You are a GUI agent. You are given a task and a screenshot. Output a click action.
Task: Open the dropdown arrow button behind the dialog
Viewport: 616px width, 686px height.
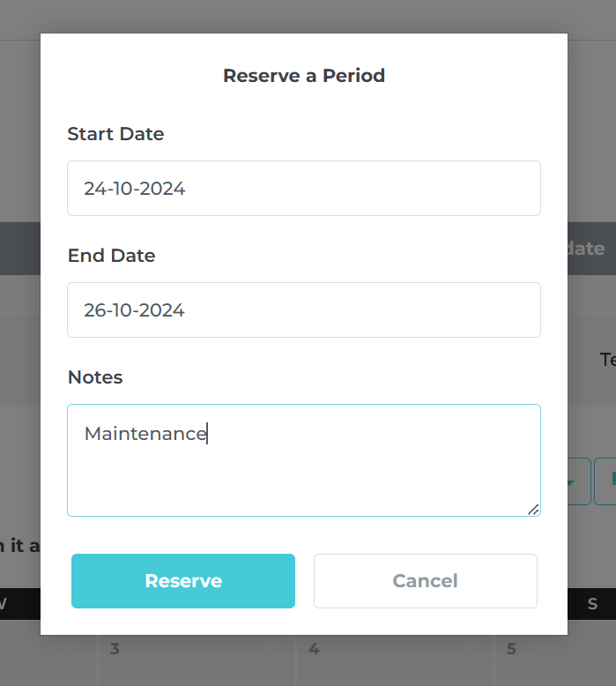pos(579,481)
